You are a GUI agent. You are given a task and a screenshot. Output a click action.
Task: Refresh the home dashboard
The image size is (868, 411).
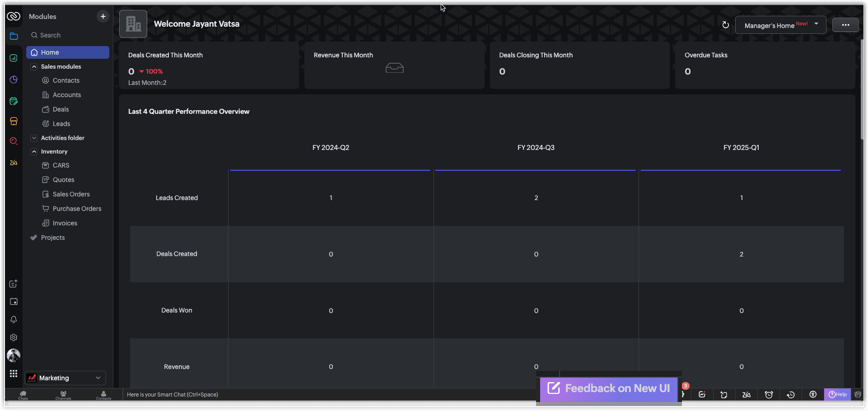coord(725,25)
